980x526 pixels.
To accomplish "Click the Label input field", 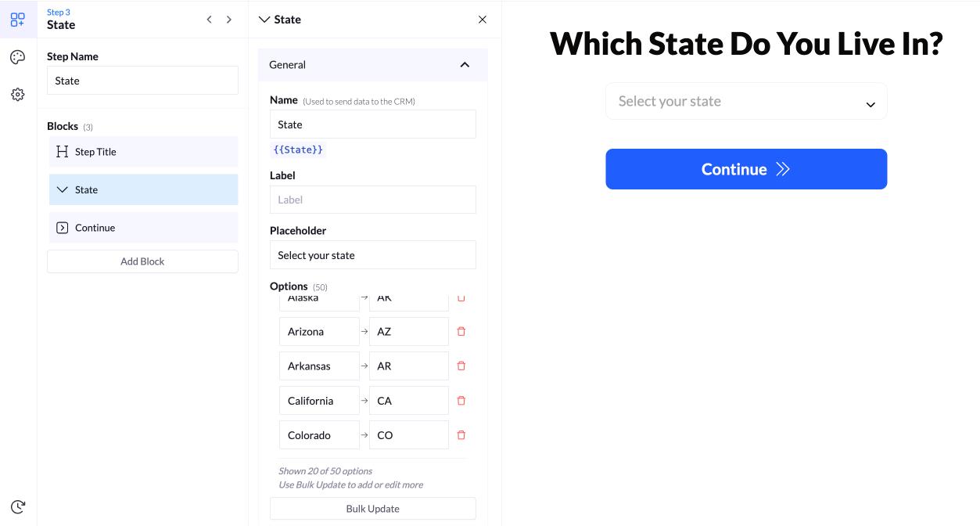I will 372,200.
